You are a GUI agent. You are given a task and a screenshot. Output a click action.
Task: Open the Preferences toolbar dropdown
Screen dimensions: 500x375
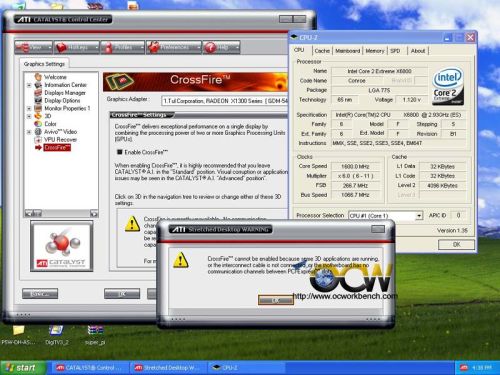[174, 48]
